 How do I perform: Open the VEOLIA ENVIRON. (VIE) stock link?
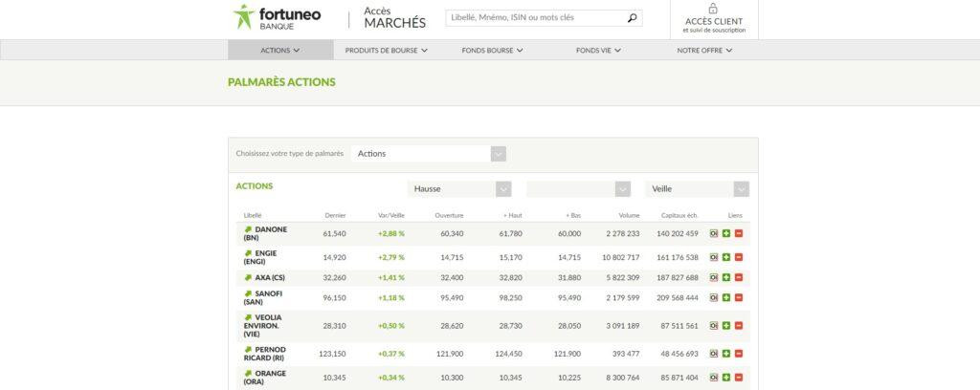click(263, 326)
